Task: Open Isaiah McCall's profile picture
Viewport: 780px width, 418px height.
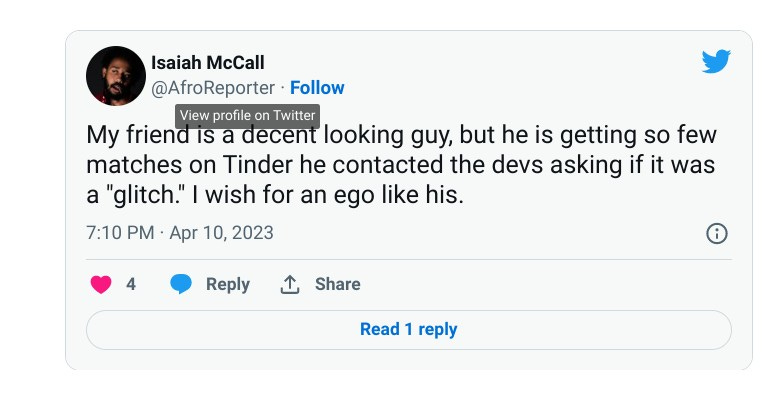Action: point(116,76)
